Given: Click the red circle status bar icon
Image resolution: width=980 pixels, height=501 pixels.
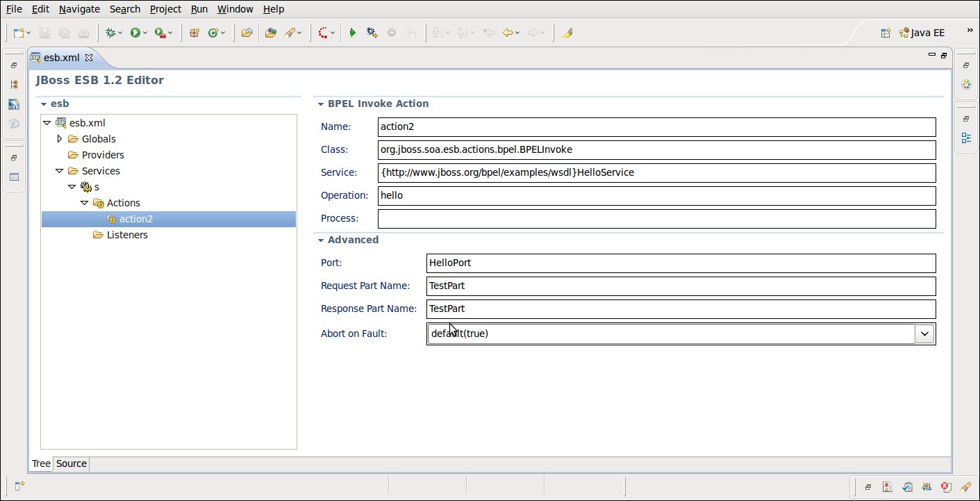Looking at the screenshot, I should click(x=946, y=487).
